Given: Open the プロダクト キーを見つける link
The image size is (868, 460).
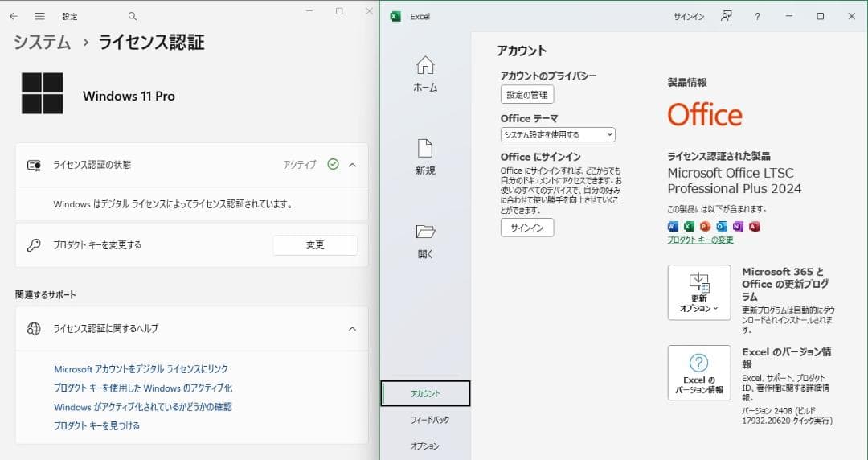Looking at the screenshot, I should (x=97, y=425).
